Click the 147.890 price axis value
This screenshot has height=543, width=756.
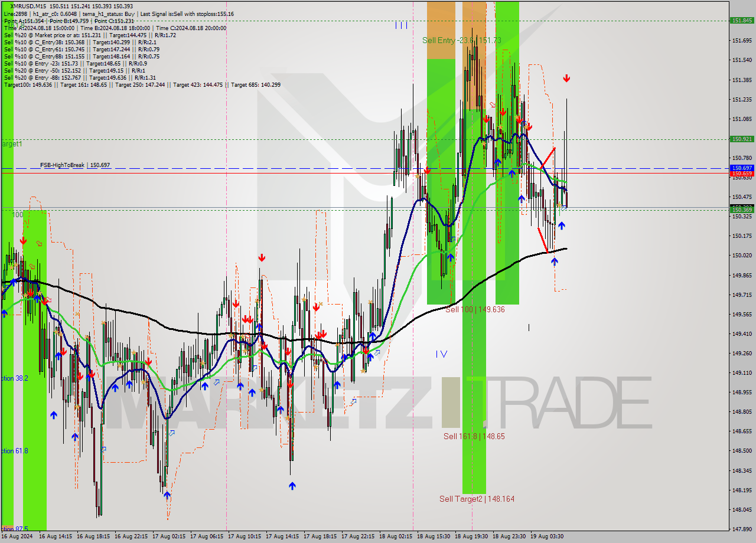point(742,529)
